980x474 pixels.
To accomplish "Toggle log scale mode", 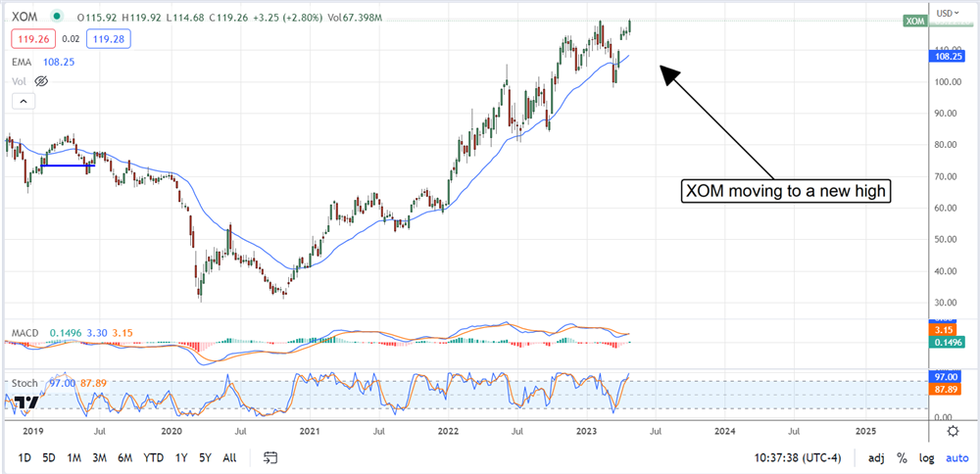I will click(x=924, y=457).
